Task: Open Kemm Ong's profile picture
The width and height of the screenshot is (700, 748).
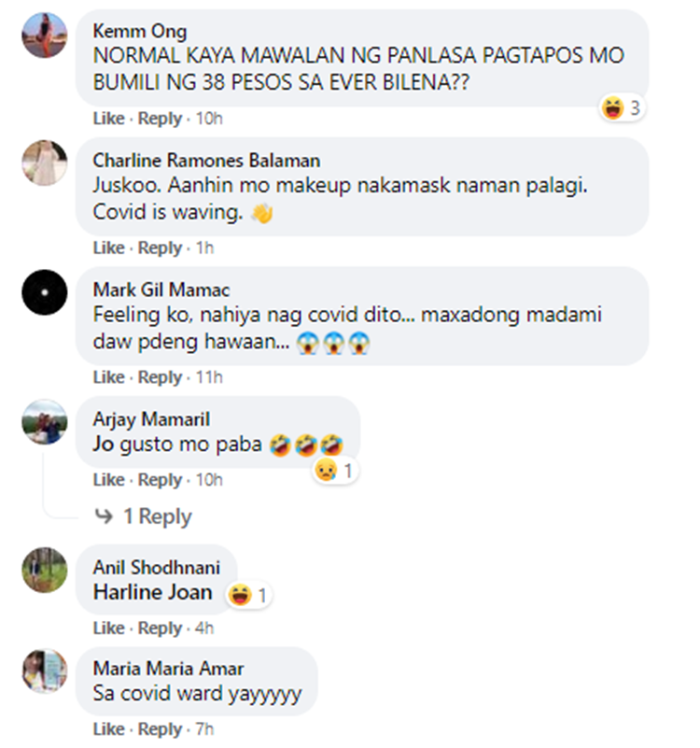Action: (x=45, y=35)
